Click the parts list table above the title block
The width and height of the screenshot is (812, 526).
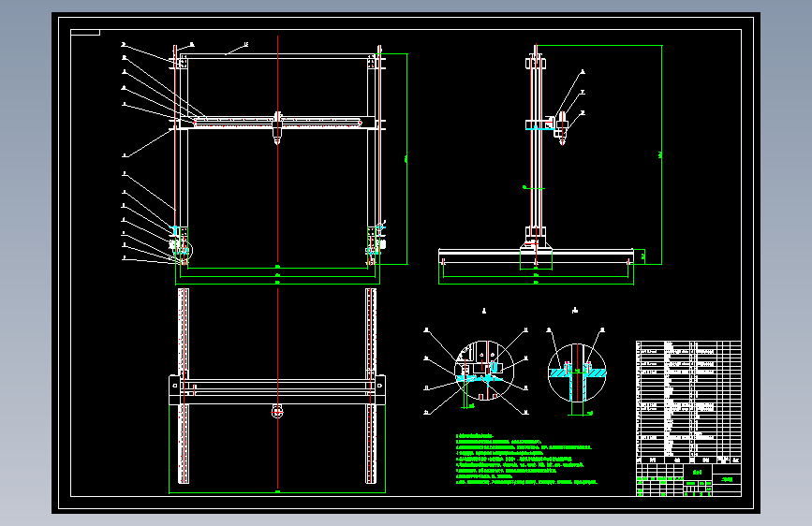tap(688, 402)
